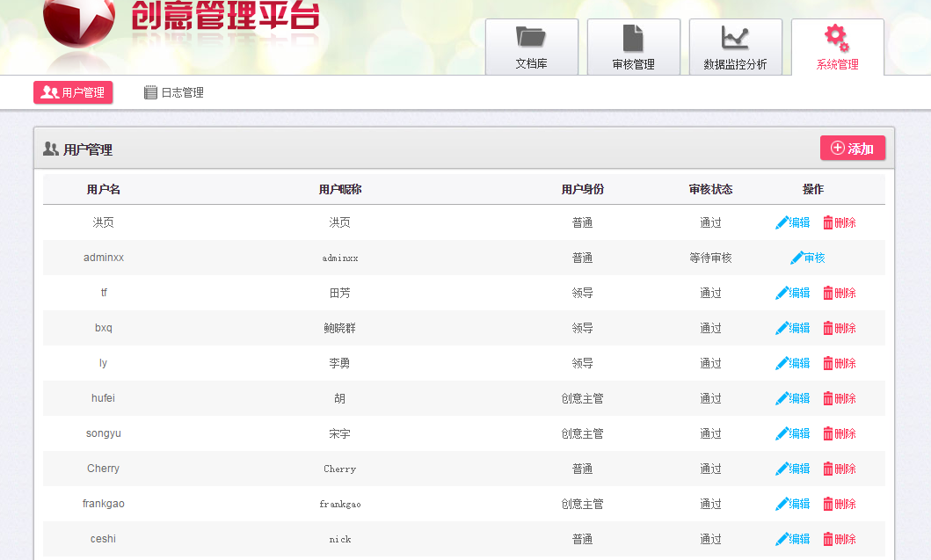Delete the user hufei
Screen dimensions: 931x560
pyautogui.click(x=840, y=398)
